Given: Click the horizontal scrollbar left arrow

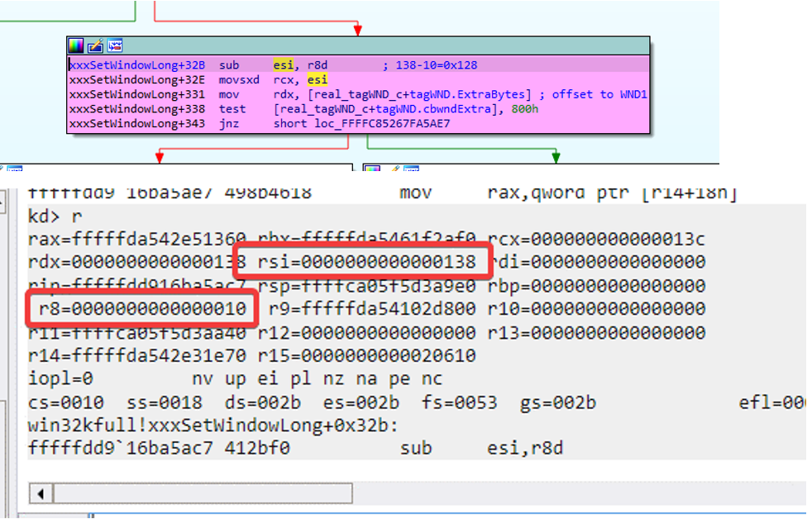Looking at the screenshot, I should pos(41,493).
